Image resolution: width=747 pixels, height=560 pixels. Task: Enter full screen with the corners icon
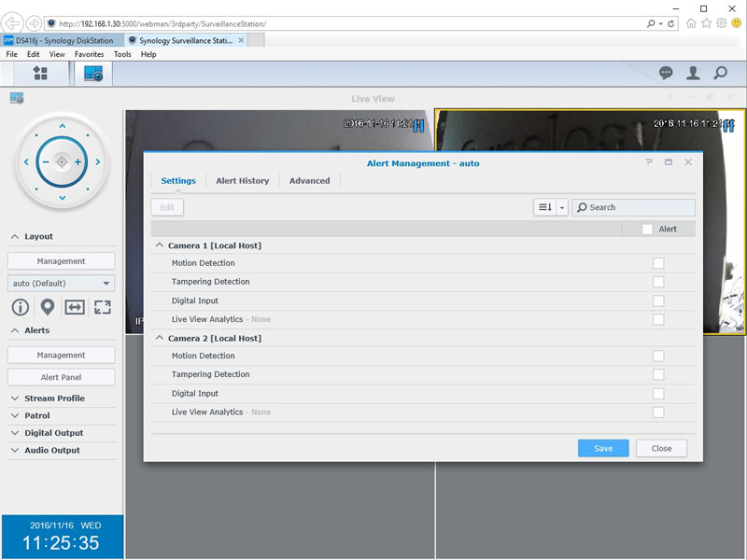pos(103,307)
